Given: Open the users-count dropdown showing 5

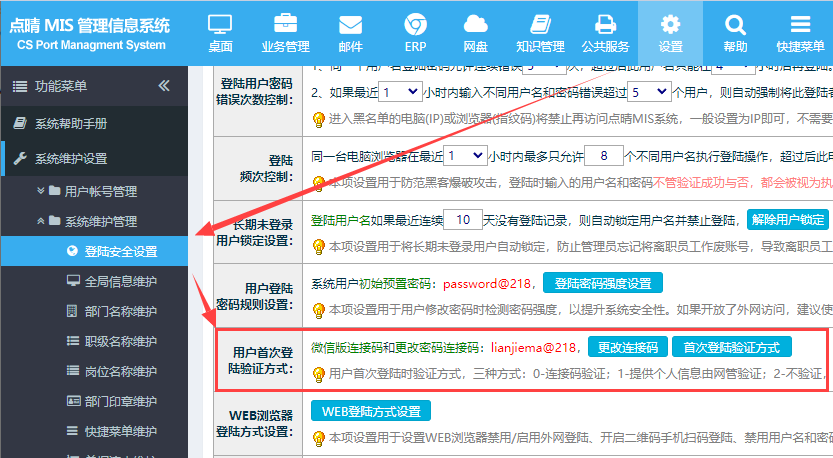Looking at the screenshot, I should coord(649,92).
